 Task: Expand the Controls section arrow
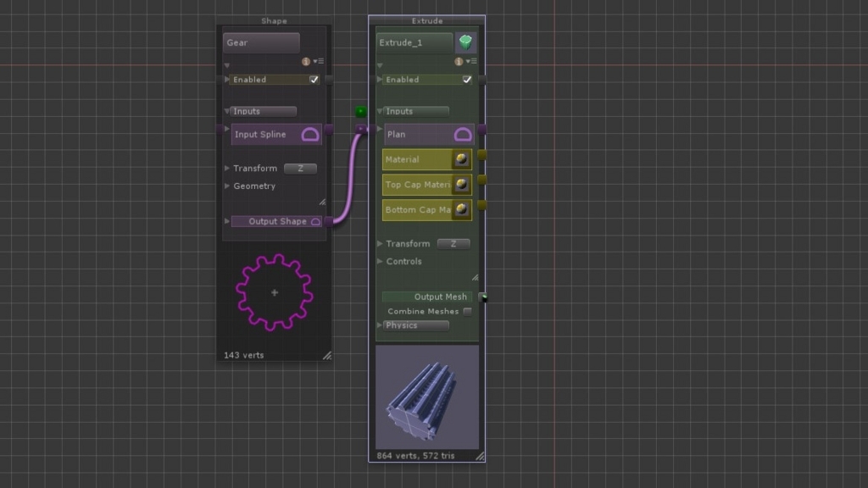380,261
